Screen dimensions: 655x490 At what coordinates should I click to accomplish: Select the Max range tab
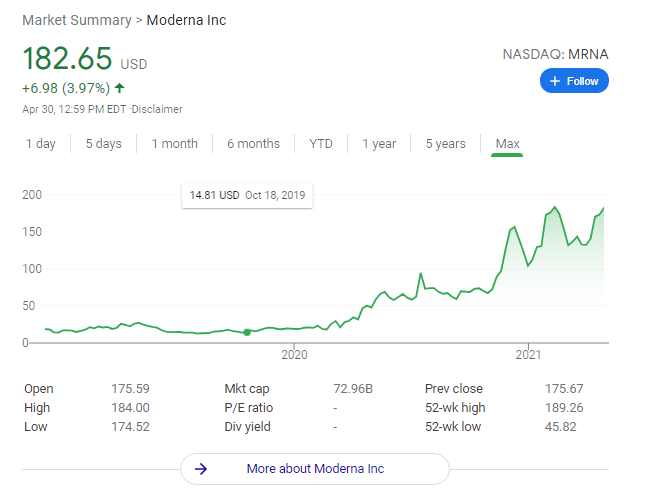(508, 144)
